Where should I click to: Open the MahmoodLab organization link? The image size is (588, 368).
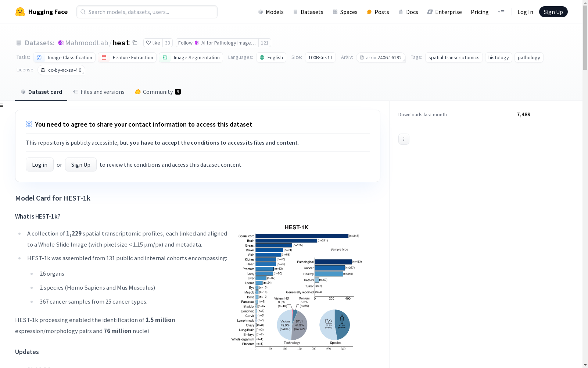[x=87, y=43]
